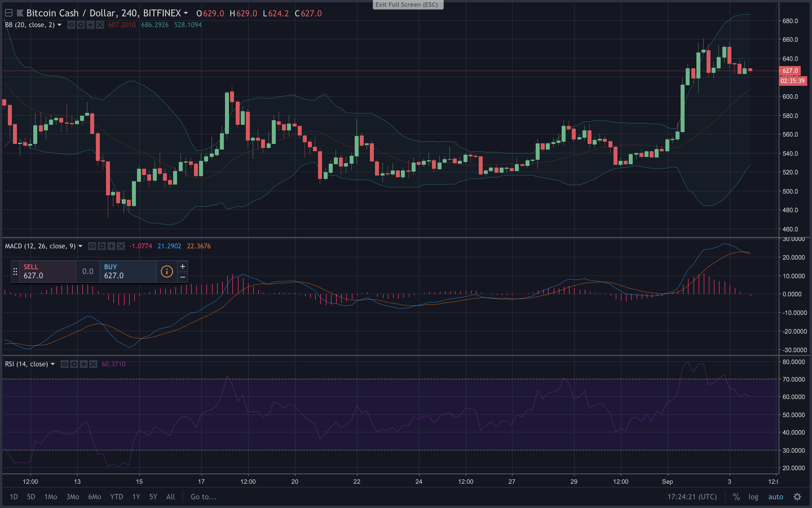Open the Go to... date dialog
This screenshot has width=812, height=508.
(x=203, y=497)
